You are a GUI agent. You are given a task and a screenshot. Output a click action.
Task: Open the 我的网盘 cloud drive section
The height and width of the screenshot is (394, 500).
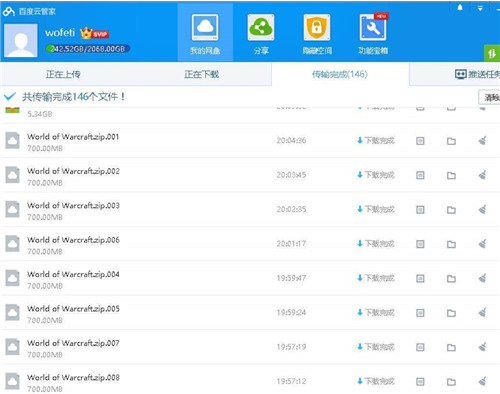[205, 33]
